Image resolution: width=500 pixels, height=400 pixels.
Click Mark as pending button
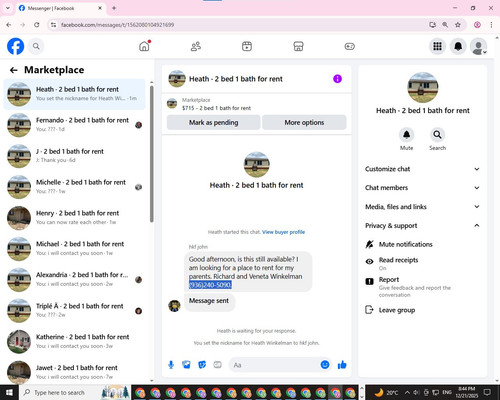pyautogui.click(x=213, y=122)
